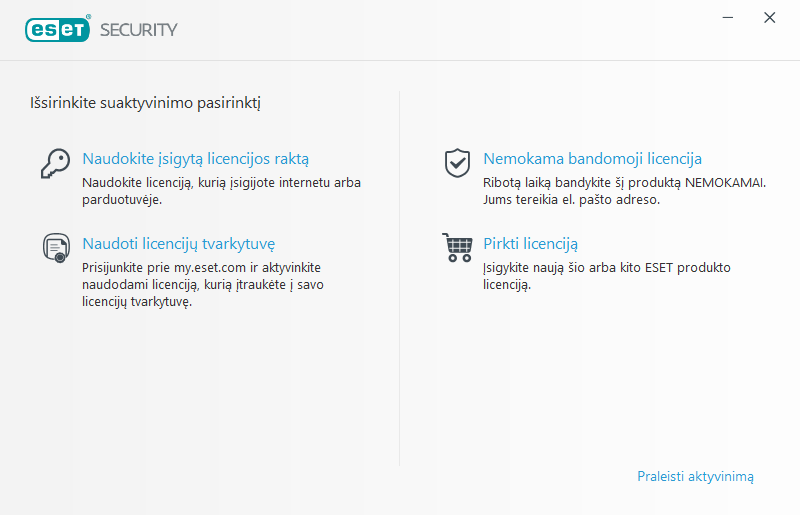800x515 pixels.
Task: Minimize the ESET Security window
Action: pos(729,17)
